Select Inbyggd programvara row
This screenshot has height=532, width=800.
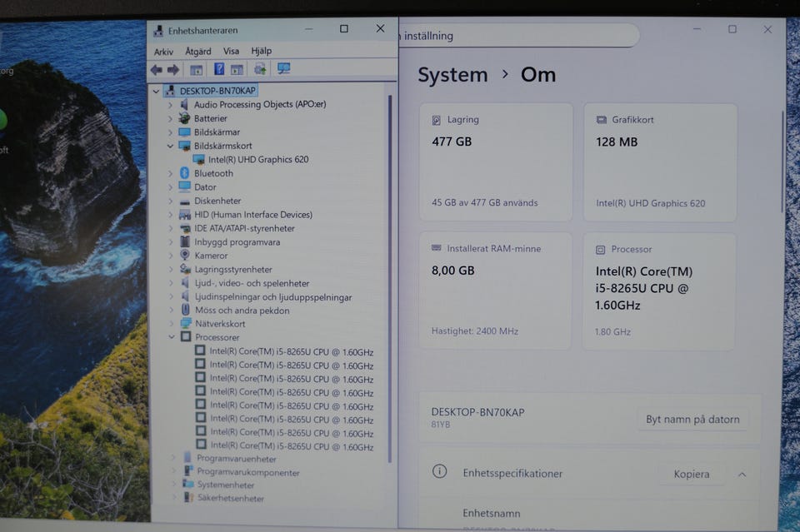(x=237, y=242)
